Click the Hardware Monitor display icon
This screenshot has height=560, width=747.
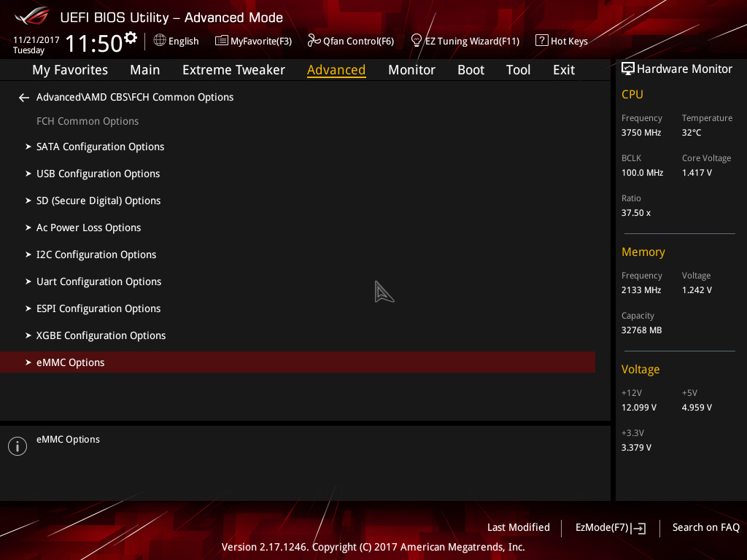pos(628,69)
